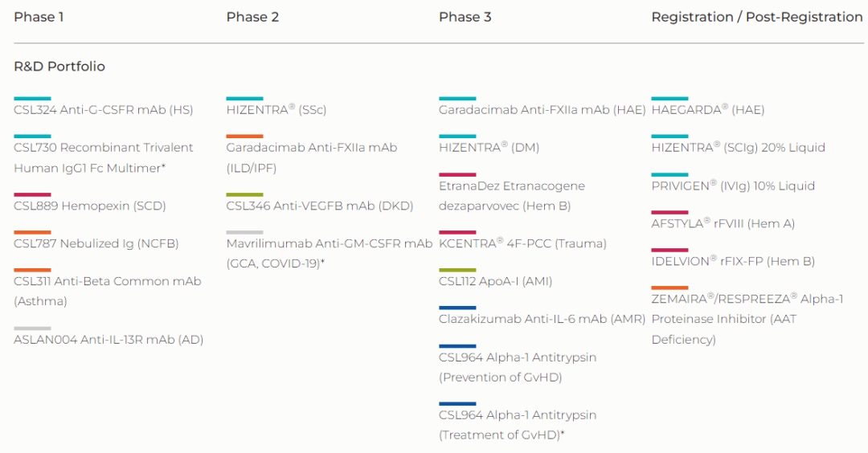Click orange color bar above ZEMAIRA/RESPREEZA

669,288
